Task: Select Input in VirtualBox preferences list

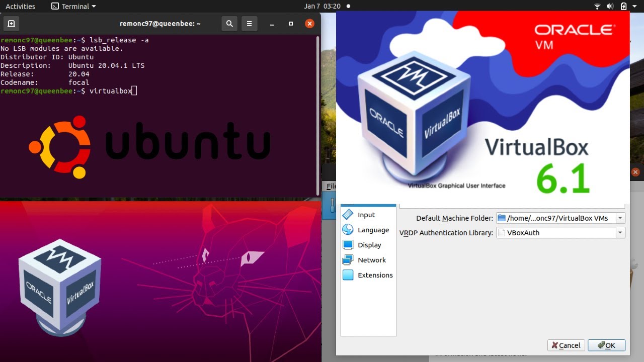Action: 366,215
